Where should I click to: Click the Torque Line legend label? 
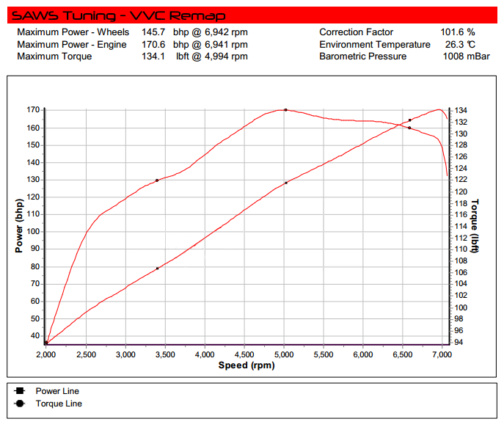[x=59, y=404]
